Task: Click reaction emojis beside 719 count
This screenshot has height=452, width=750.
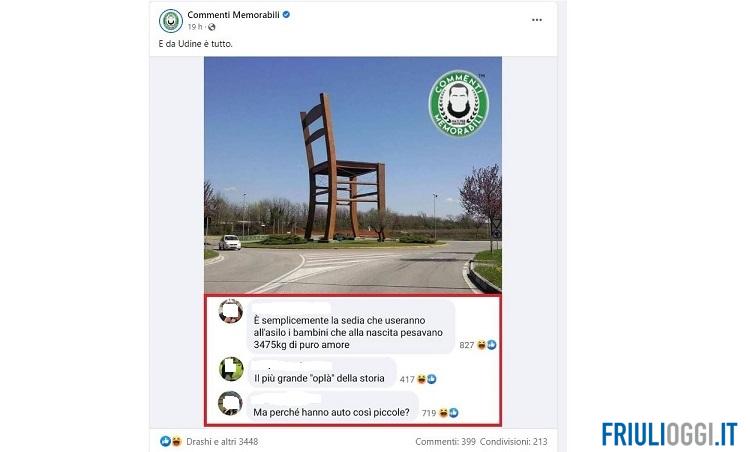Action: [x=449, y=413]
